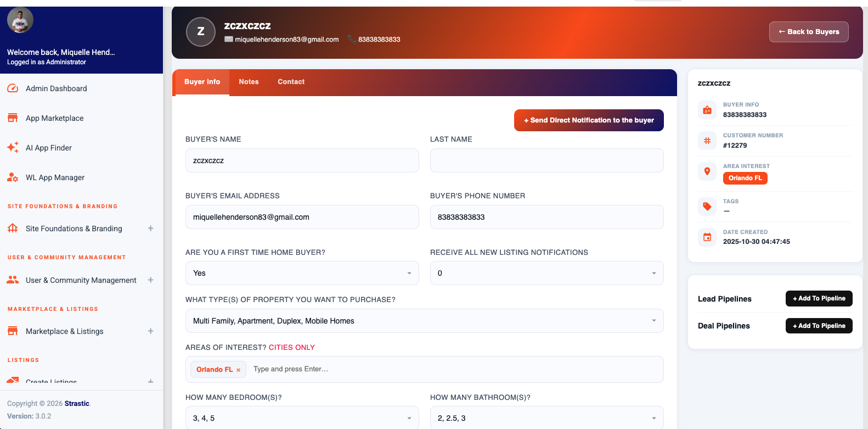This screenshot has height=429, width=868.
Task: Open the Admin Dashboard gauge icon
Action: point(13,88)
